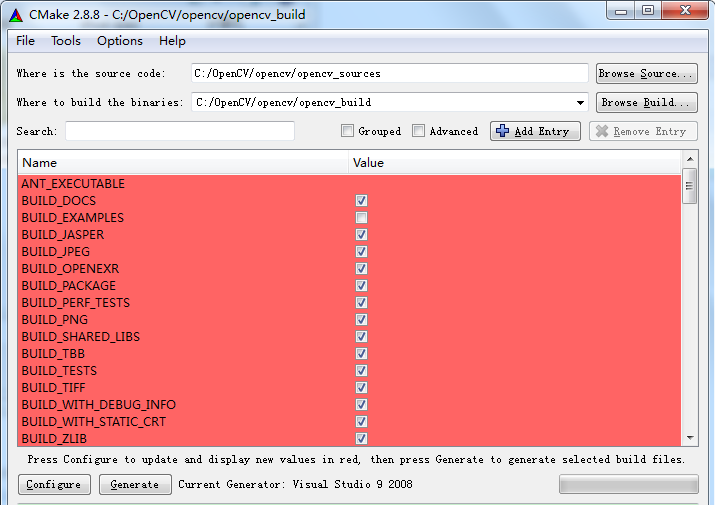This screenshot has height=505, width=715.
Task: Click the Configure button
Action: point(54,484)
